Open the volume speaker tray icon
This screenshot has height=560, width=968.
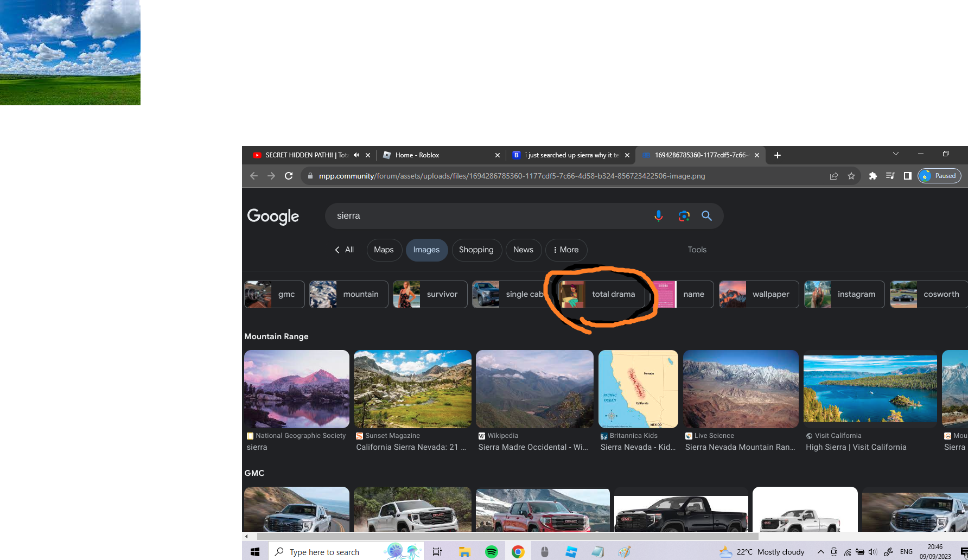(x=873, y=552)
